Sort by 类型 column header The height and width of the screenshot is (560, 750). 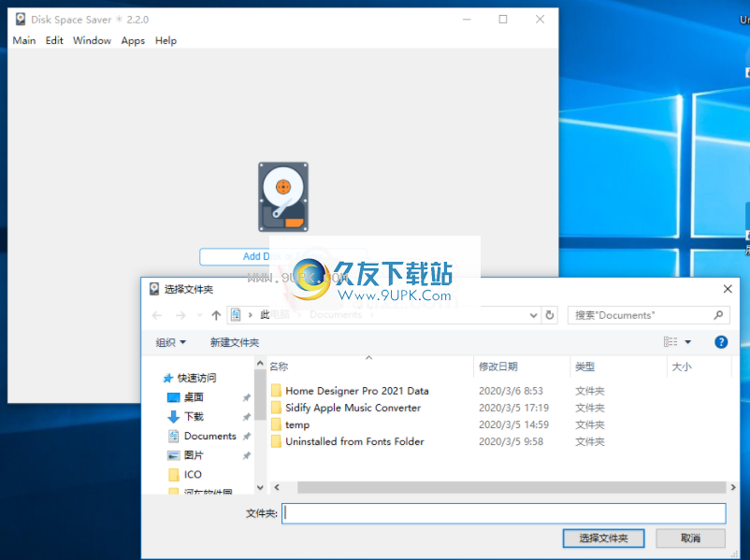[584, 366]
